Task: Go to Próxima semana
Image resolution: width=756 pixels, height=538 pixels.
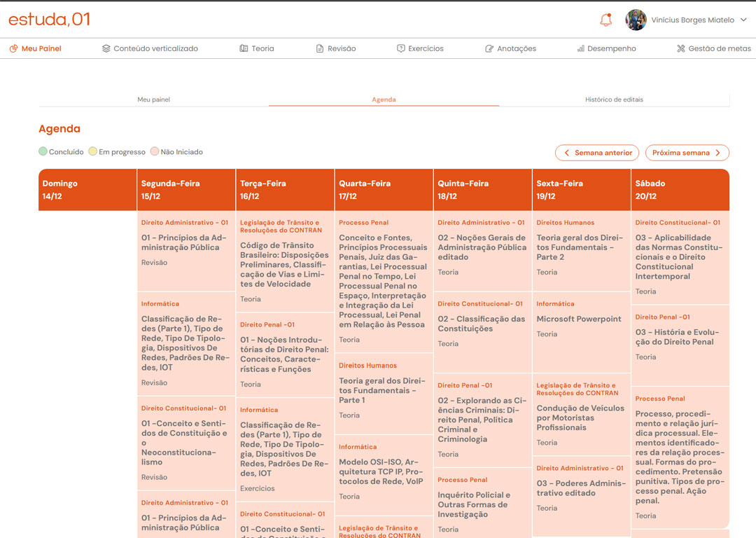Action: 687,153
